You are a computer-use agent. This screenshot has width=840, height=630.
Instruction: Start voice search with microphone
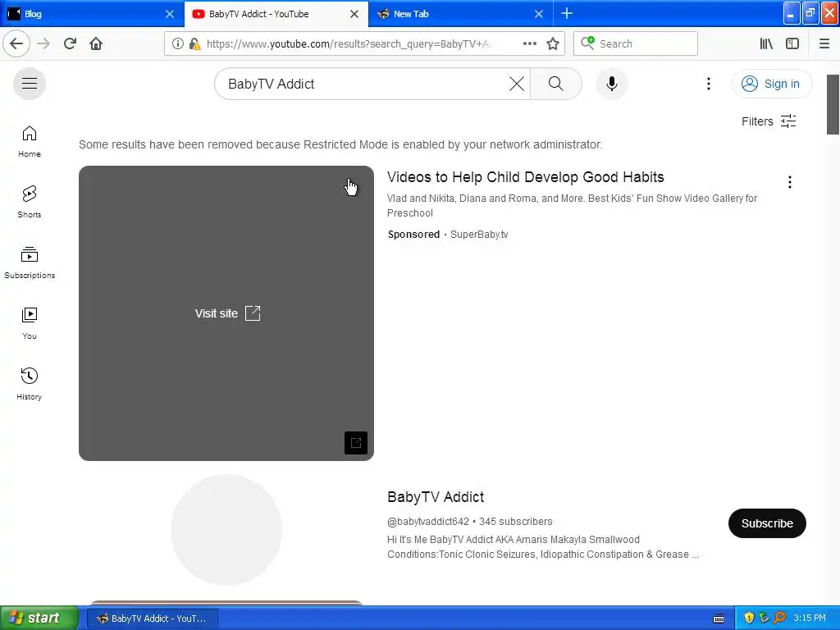click(612, 84)
